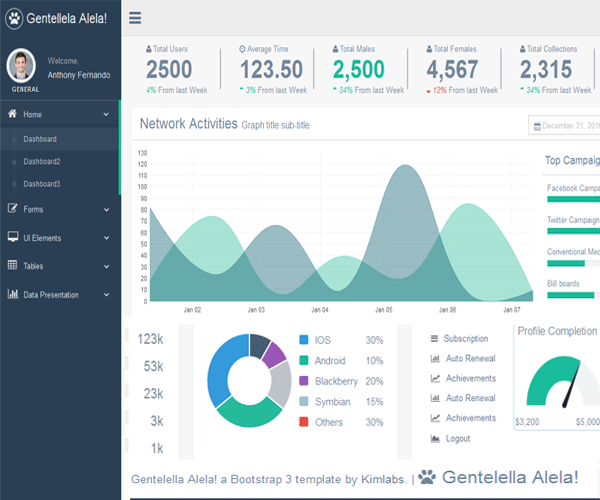Click the Tables grid icon

coord(12,265)
